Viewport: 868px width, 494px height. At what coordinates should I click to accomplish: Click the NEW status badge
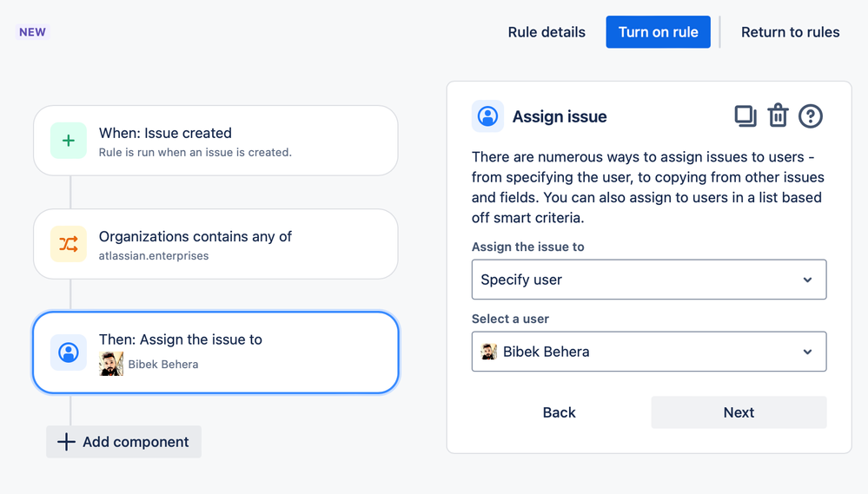coord(33,32)
